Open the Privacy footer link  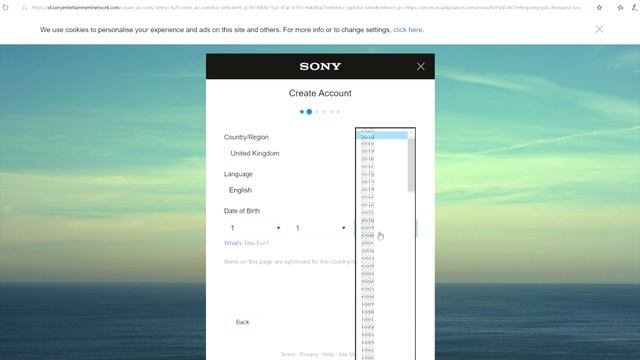(309, 354)
